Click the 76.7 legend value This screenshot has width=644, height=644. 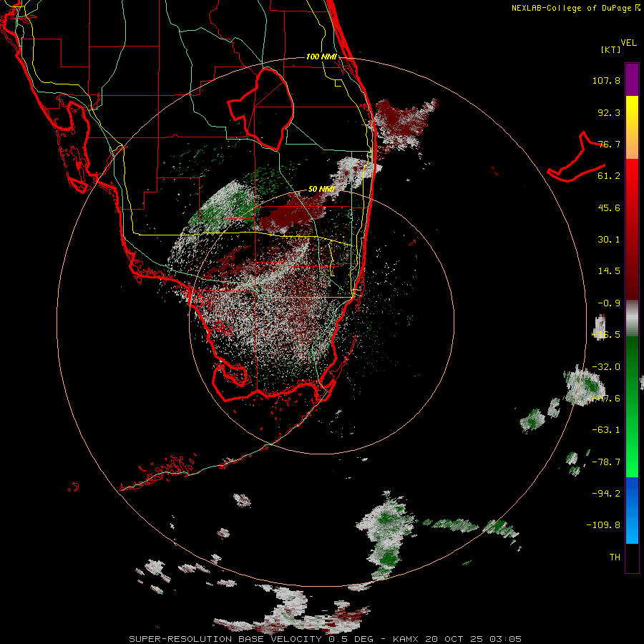click(609, 144)
